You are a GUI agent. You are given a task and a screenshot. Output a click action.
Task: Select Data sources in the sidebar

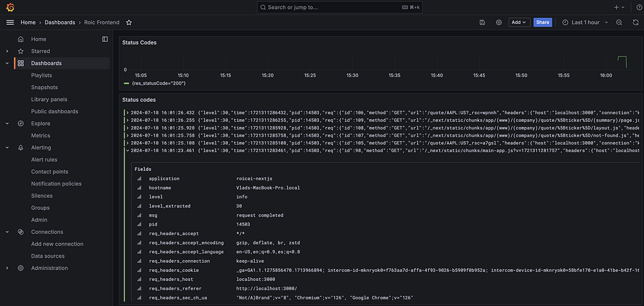[x=48, y=256]
